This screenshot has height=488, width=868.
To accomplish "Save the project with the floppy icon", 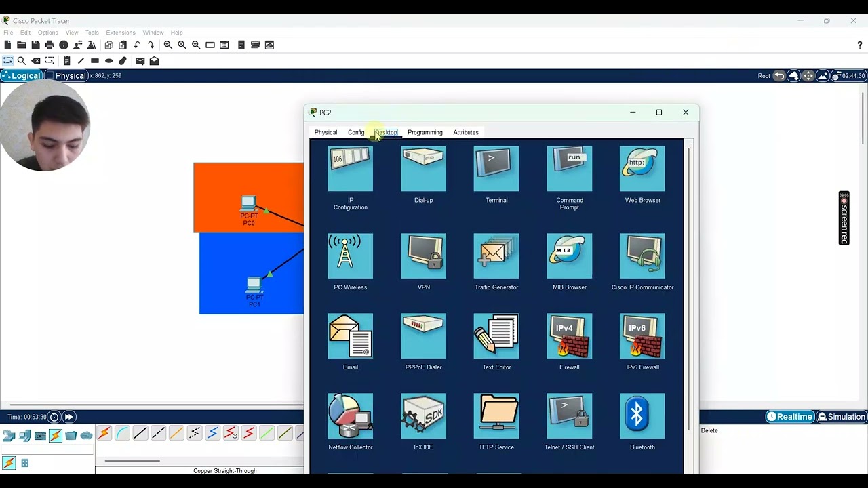I will point(35,45).
